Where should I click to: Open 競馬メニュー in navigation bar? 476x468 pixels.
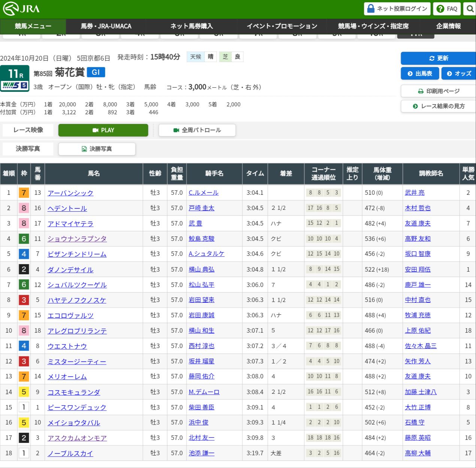pyautogui.click(x=33, y=26)
